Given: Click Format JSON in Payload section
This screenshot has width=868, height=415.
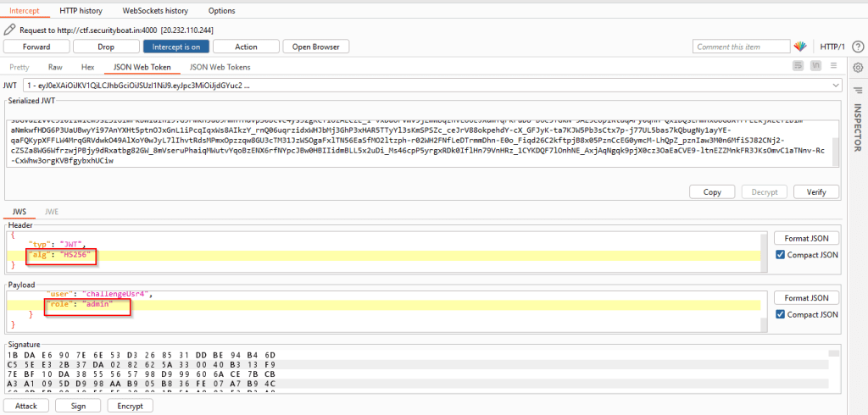Looking at the screenshot, I should click(806, 297).
